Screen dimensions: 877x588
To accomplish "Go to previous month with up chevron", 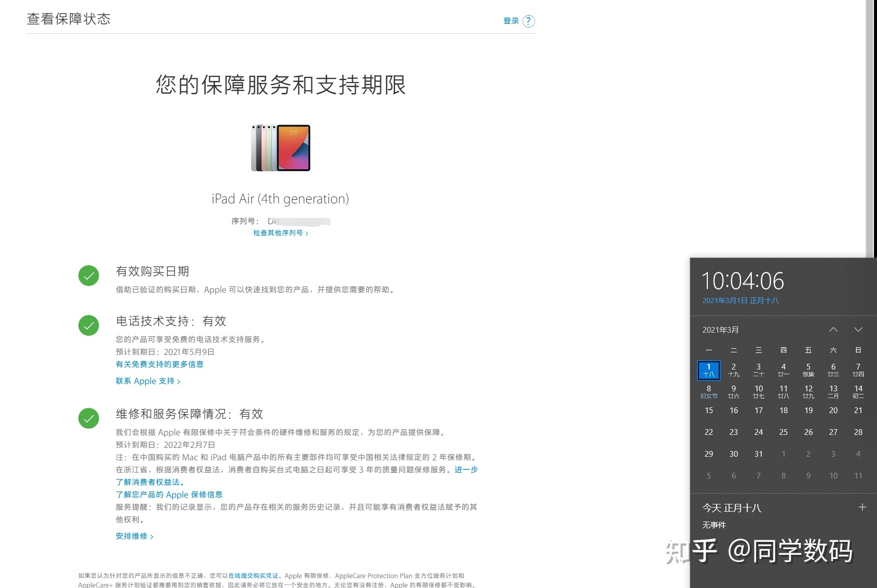I will [833, 330].
